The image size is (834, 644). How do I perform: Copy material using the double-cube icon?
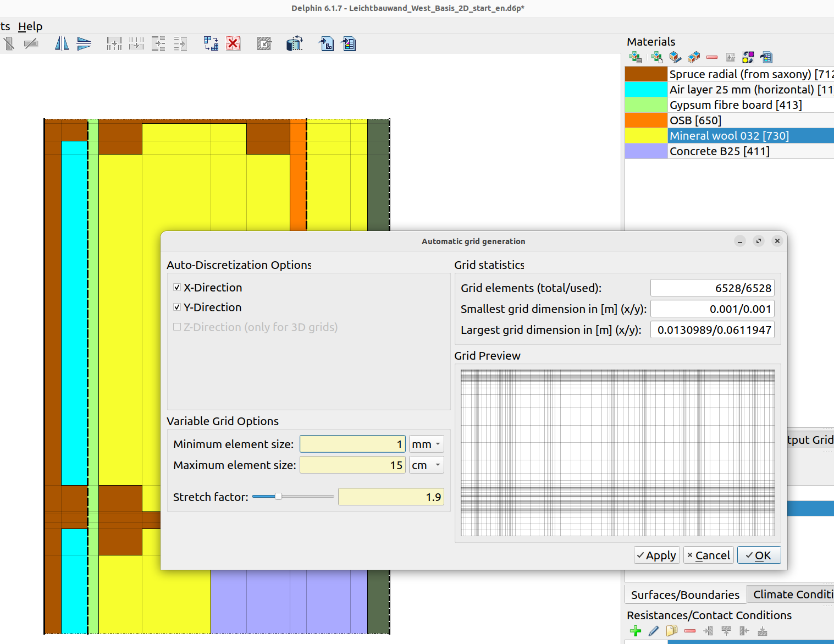(x=694, y=57)
